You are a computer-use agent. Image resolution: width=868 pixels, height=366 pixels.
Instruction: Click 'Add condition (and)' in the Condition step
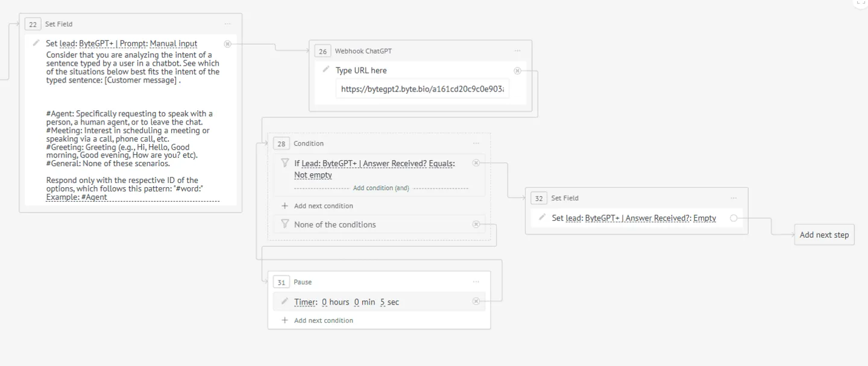(381, 188)
